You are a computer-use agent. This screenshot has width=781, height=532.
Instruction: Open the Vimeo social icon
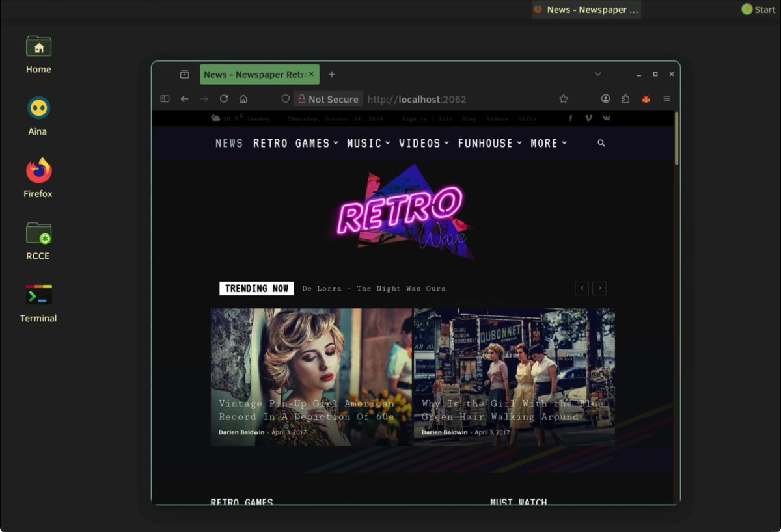588,118
